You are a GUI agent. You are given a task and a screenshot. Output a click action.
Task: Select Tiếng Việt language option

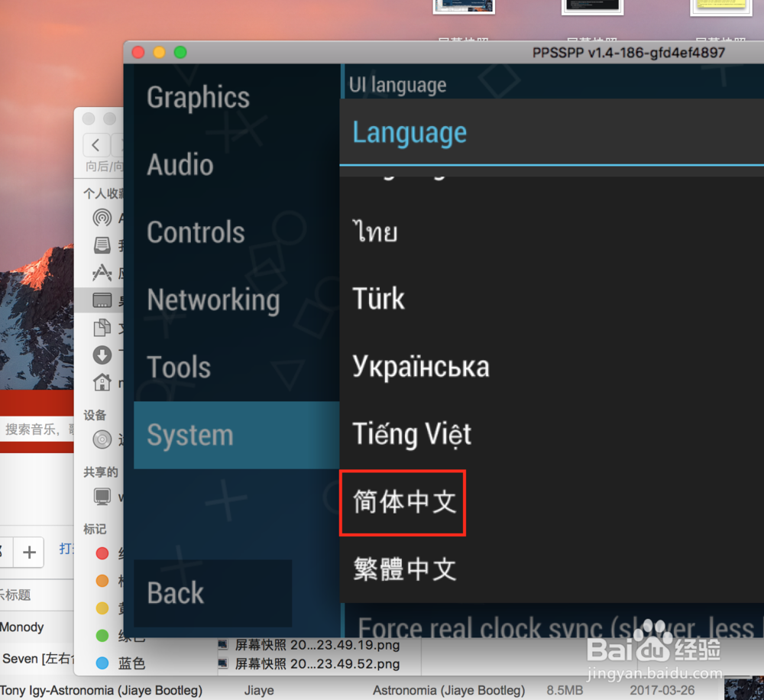pyautogui.click(x=552, y=434)
